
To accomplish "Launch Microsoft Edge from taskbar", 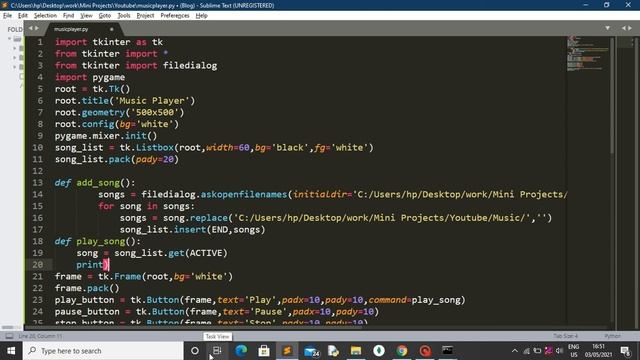I will (241, 351).
